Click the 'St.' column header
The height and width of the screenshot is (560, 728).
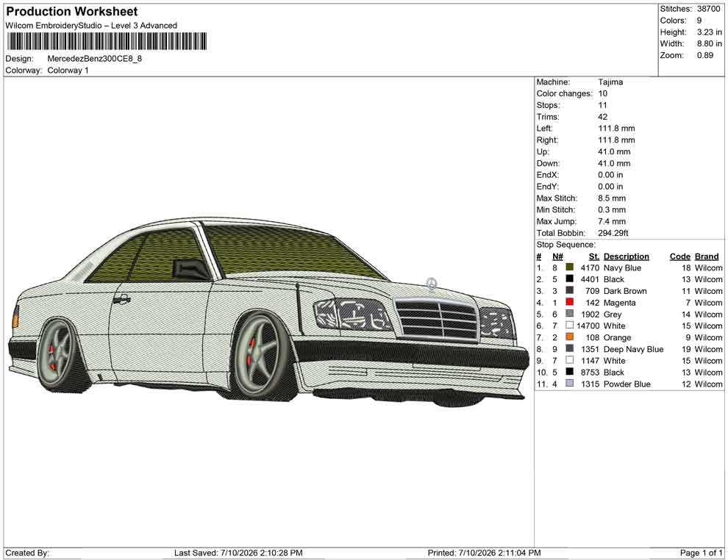pyautogui.click(x=594, y=256)
